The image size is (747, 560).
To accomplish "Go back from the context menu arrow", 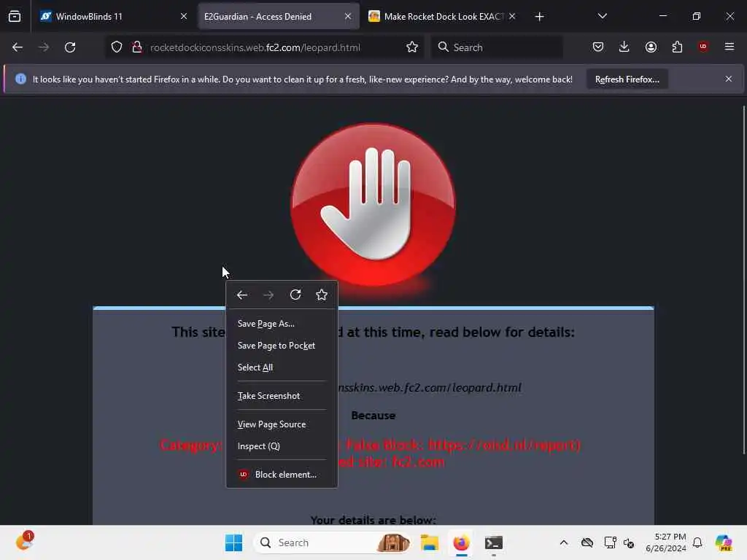I will point(242,295).
